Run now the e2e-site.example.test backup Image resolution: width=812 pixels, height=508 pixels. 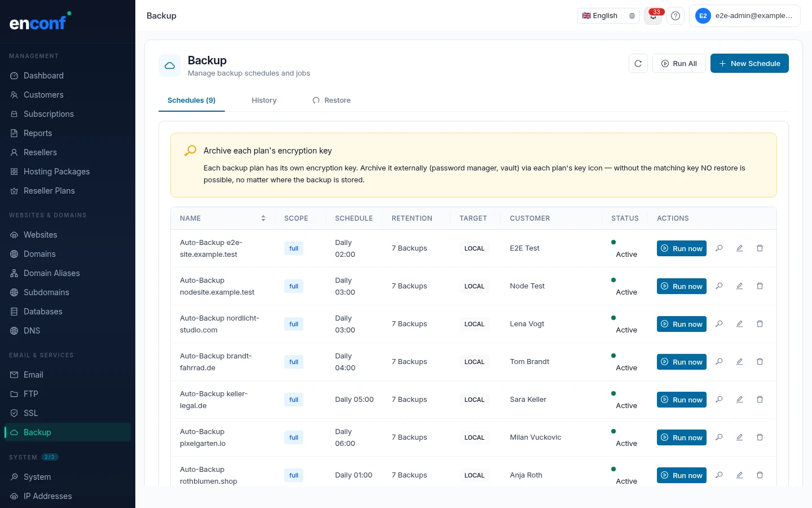[x=682, y=248]
